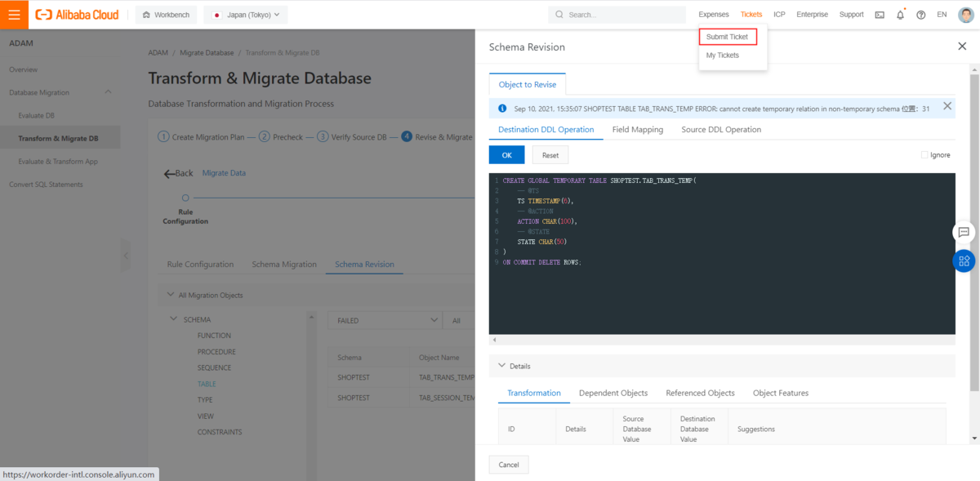Image resolution: width=980 pixels, height=481 pixels.
Task: Switch language via EN
Action: point(942,15)
